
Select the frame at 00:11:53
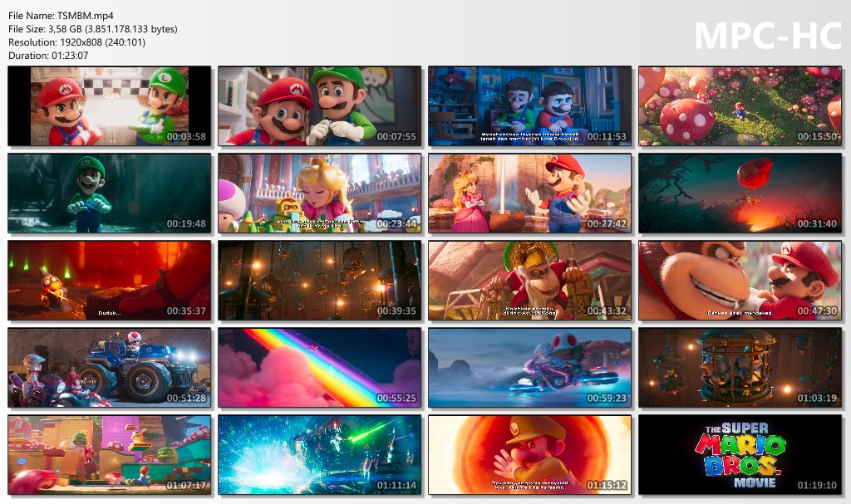point(529,105)
